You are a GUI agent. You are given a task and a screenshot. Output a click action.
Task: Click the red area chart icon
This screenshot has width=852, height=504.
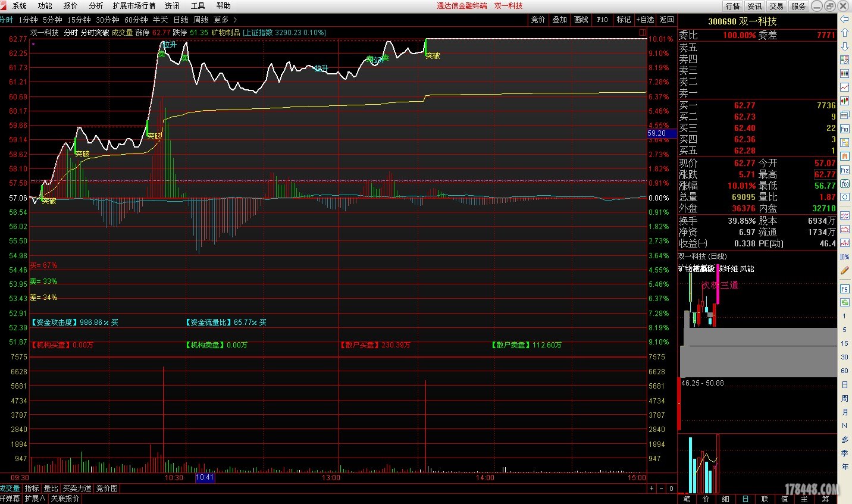(x=844, y=229)
